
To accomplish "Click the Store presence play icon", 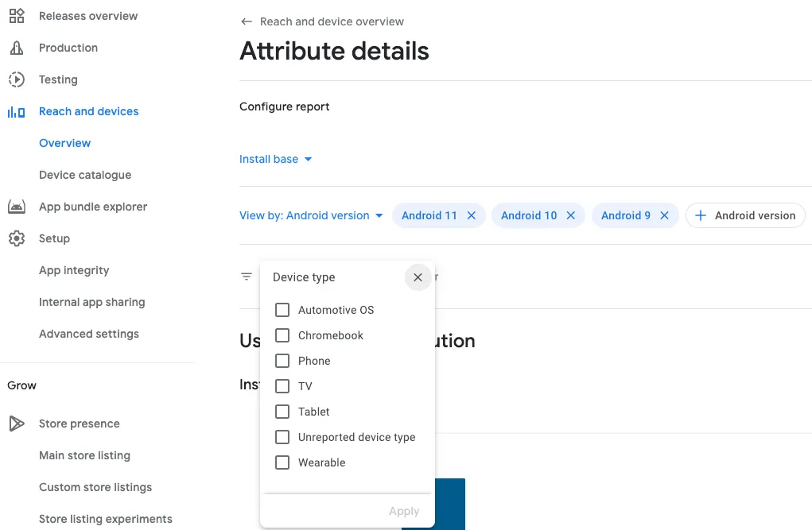I will point(16,424).
